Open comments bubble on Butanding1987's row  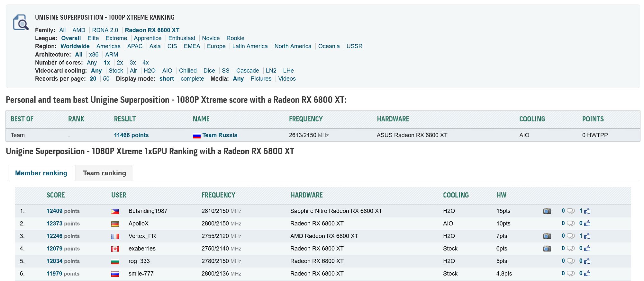click(571, 211)
